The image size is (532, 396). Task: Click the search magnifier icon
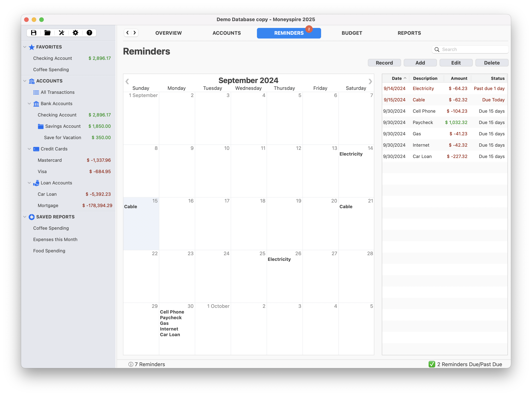[x=437, y=49]
